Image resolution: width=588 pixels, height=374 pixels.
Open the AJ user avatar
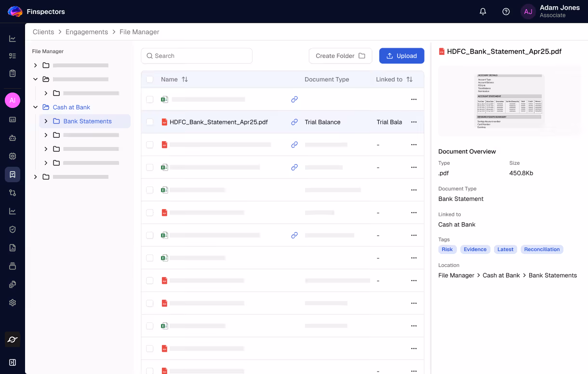pos(528,12)
